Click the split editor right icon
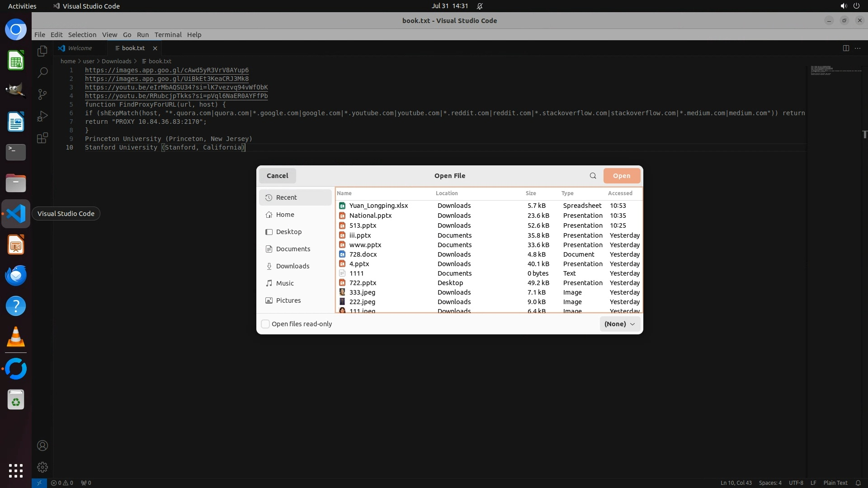The height and width of the screenshot is (488, 868). point(846,48)
